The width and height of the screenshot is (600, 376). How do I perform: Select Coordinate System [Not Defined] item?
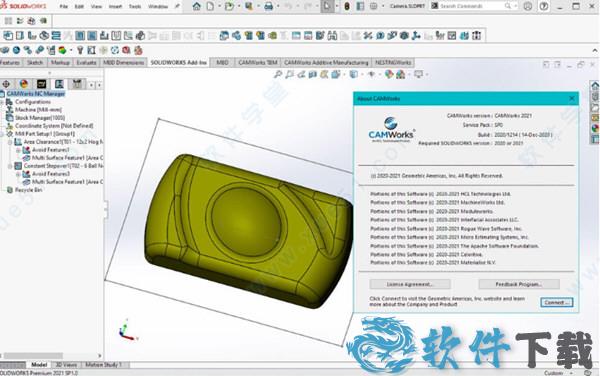click(54, 126)
